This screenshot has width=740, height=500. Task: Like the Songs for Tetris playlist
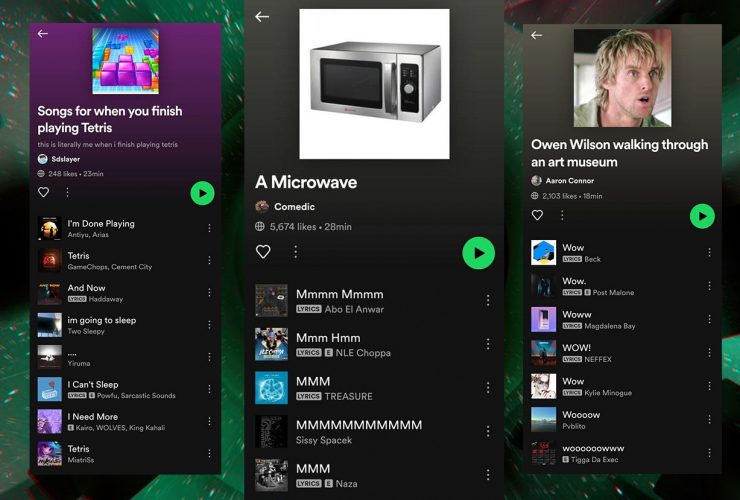click(43, 192)
